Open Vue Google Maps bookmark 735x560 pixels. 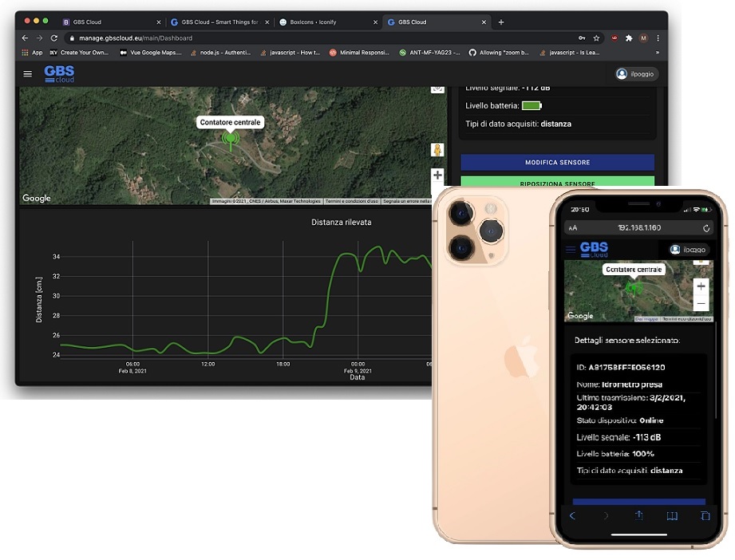click(151, 53)
